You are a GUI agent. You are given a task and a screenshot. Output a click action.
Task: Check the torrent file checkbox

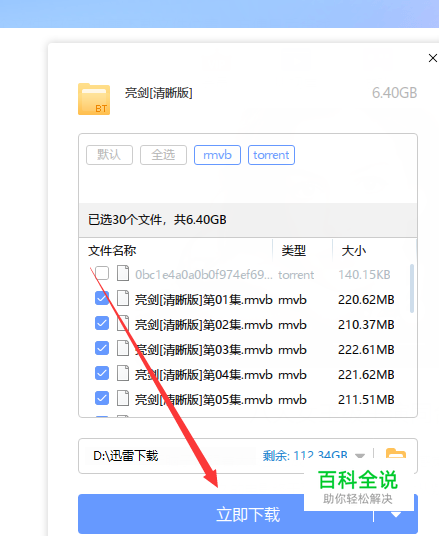(102, 273)
